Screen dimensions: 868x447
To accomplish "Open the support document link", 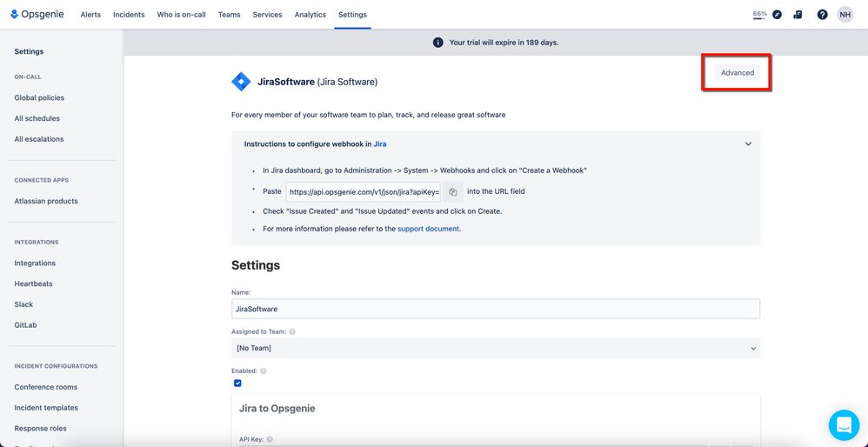I will (x=429, y=229).
